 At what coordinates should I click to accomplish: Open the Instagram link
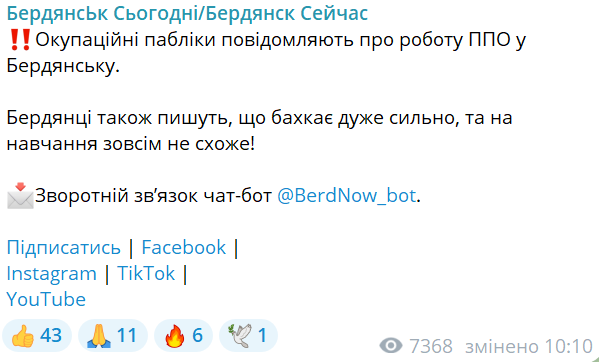coord(52,273)
